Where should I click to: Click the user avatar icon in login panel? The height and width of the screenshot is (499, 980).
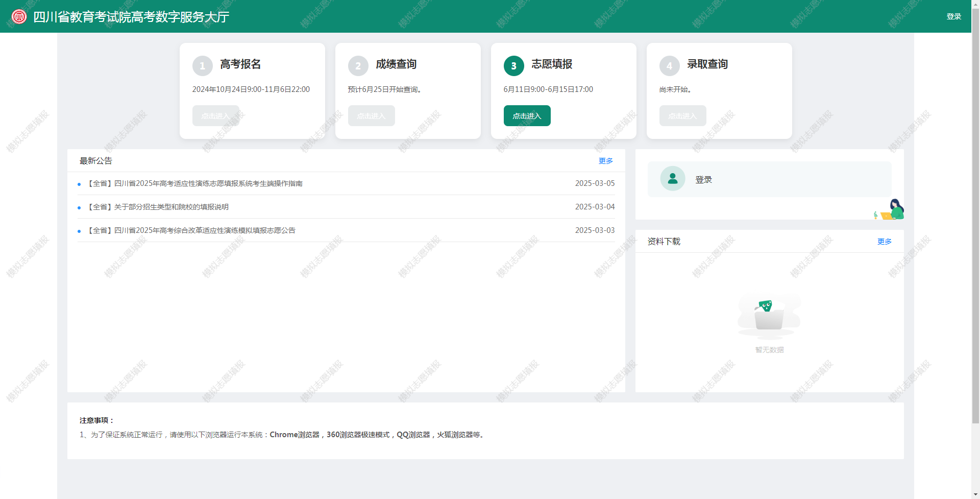672,179
